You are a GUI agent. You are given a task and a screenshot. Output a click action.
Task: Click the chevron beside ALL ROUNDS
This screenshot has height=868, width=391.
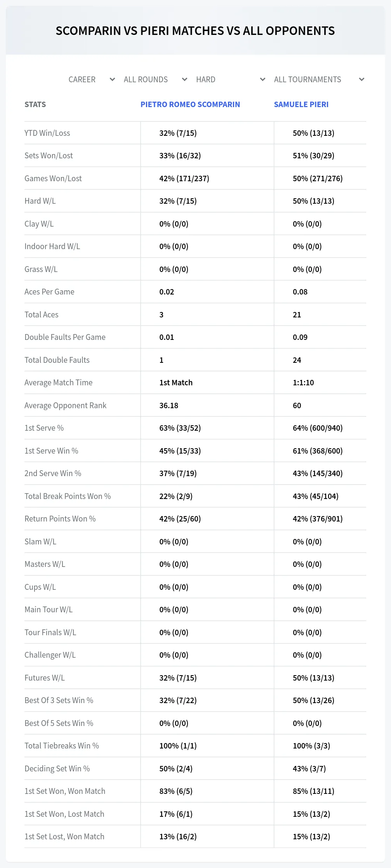click(x=184, y=80)
